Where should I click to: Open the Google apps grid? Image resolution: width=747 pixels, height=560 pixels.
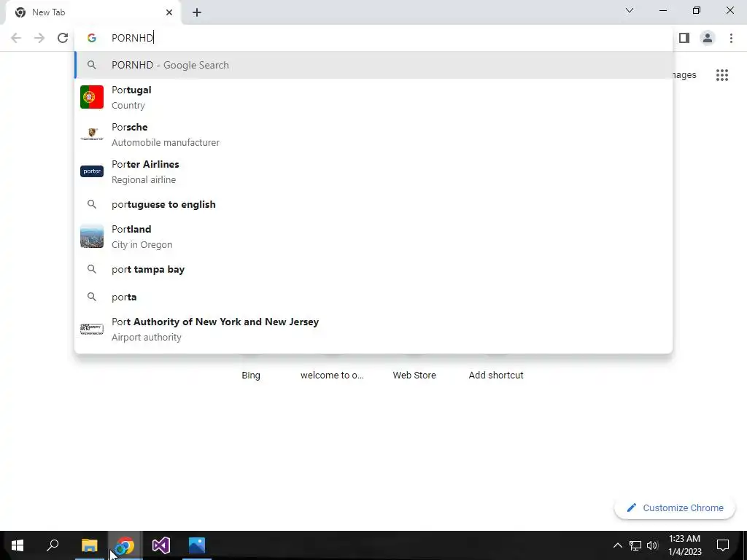pyautogui.click(x=722, y=75)
